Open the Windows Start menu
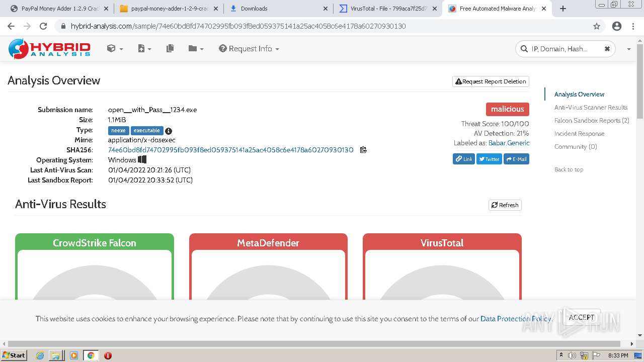The width and height of the screenshot is (644, 362). pyautogui.click(x=14, y=355)
